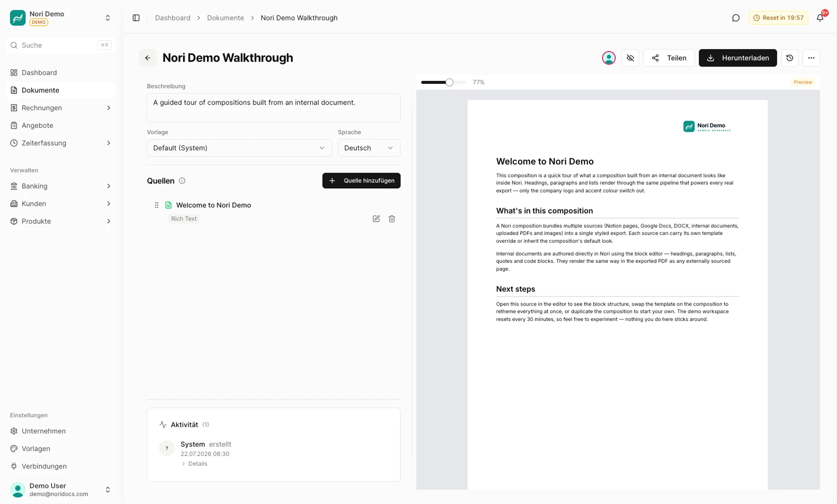
Task: Edit the Welcome to Nori Demo source
Action: pos(376,219)
